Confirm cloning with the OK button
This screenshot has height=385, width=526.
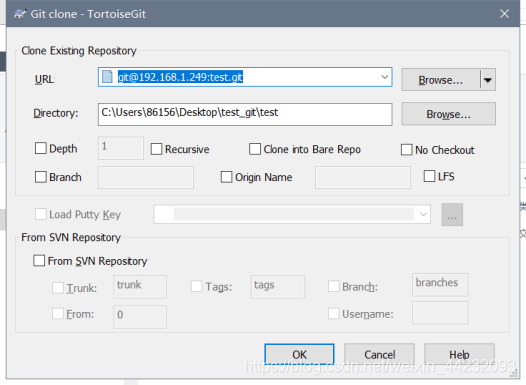tap(299, 354)
